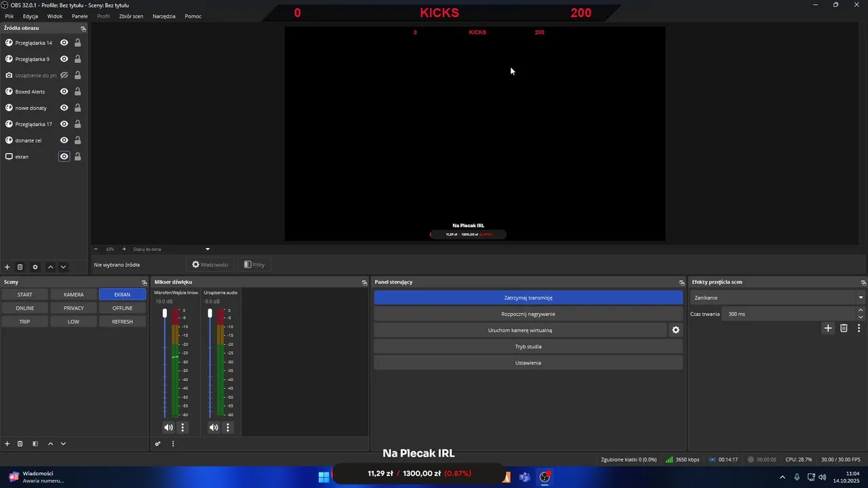This screenshot has width=868, height=488.
Task: Mute the Urządzenie audio channel
Action: coord(214,428)
